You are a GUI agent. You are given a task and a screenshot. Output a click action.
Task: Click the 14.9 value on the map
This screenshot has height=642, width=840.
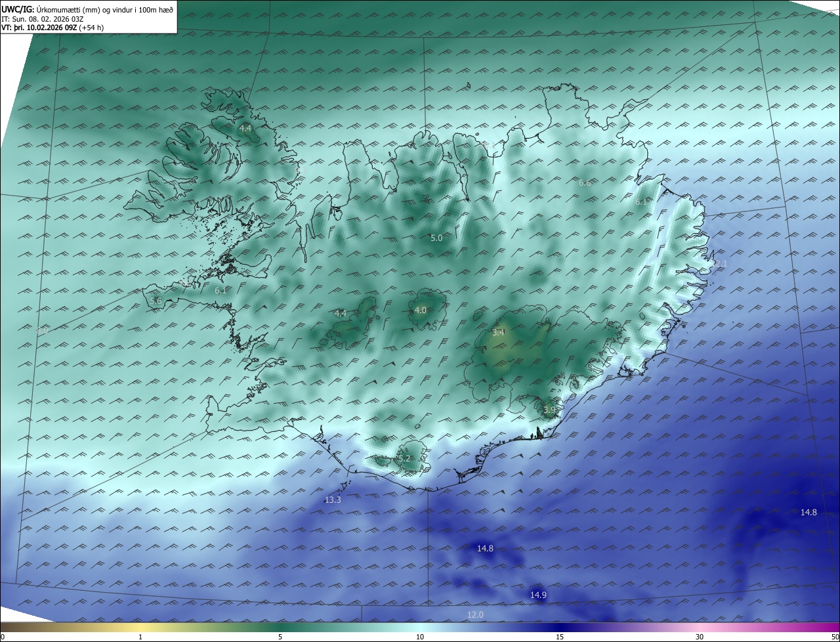click(537, 595)
